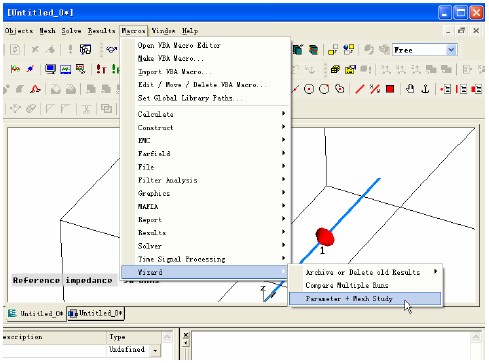Click the teal stacked shapes icon

coord(298,50)
